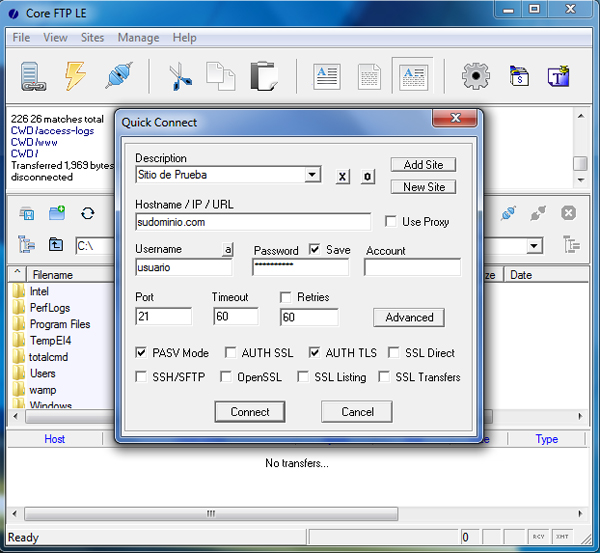600x553 pixels.
Task: Open settings with the gear icon
Action: tap(476, 76)
